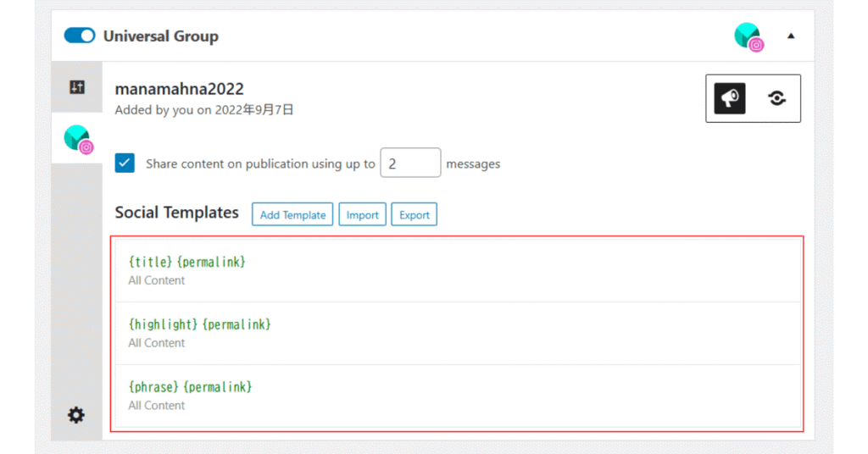The image size is (868, 454).
Task: Click the teal account avatar in header
Action: 747,36
